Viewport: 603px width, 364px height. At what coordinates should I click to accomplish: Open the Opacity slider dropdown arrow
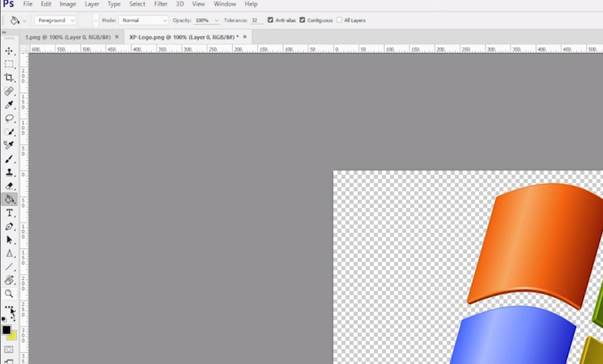tap(217, 20)
